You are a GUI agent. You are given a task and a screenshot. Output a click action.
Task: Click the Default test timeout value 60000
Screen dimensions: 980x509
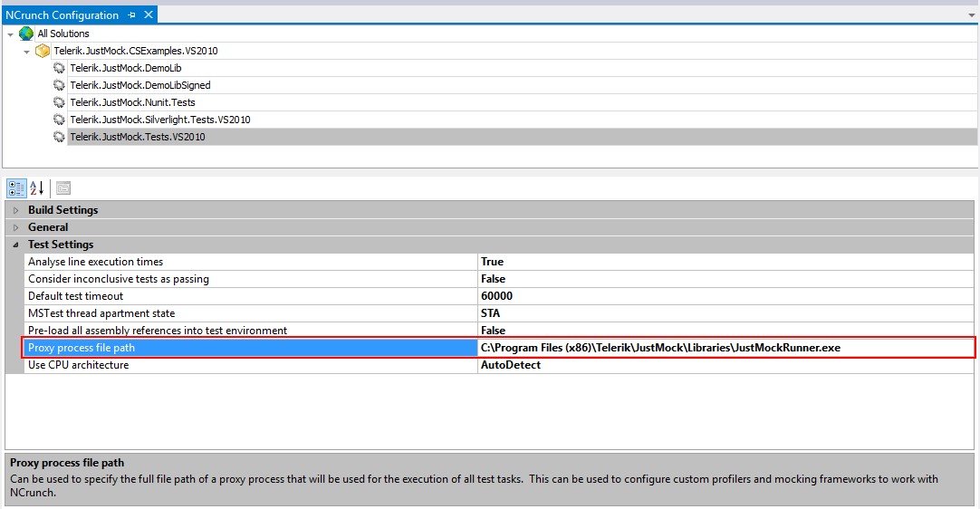(x=497, y=296)
